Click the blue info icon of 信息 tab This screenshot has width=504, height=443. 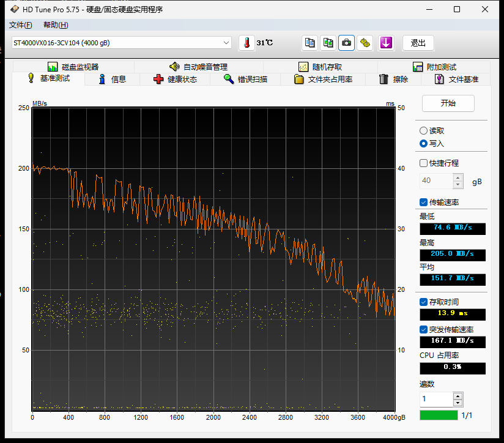tap(102, 79)
